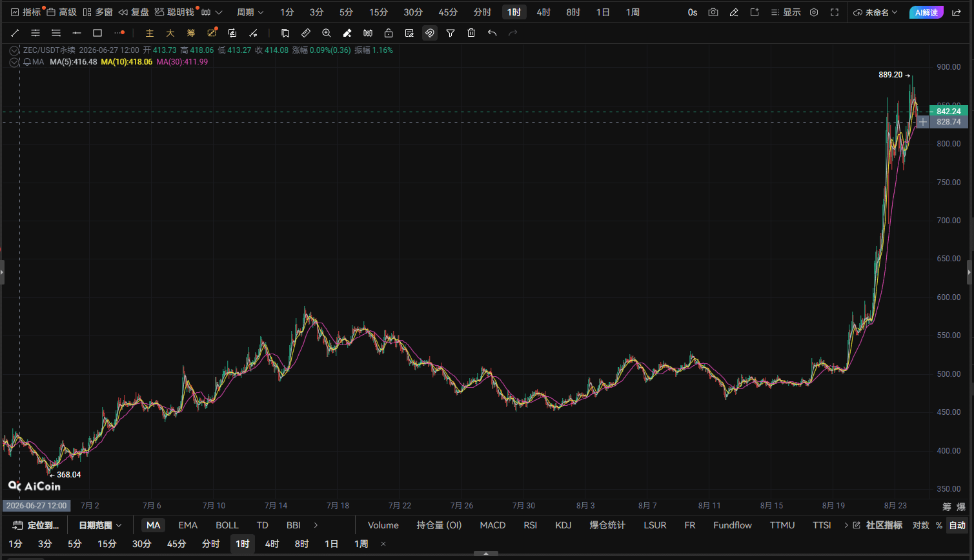Toggle the EMA main indicator
Image resolution: width=974 pixels, height=560 pixels.
(188, 525)
